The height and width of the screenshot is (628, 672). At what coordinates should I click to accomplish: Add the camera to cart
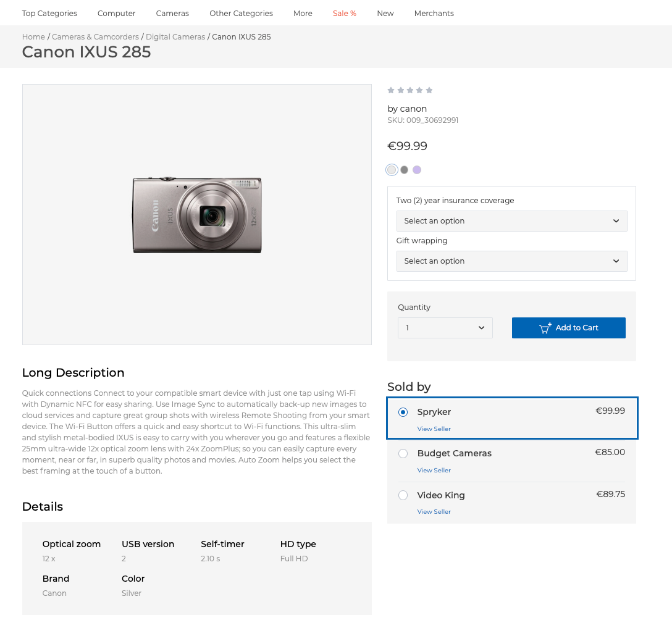(569, 328)
